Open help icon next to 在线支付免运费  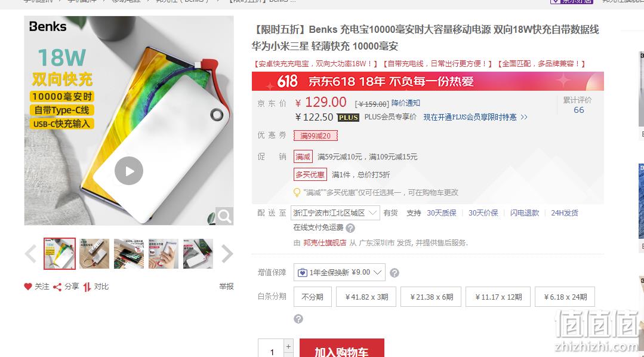pos(350,227)
